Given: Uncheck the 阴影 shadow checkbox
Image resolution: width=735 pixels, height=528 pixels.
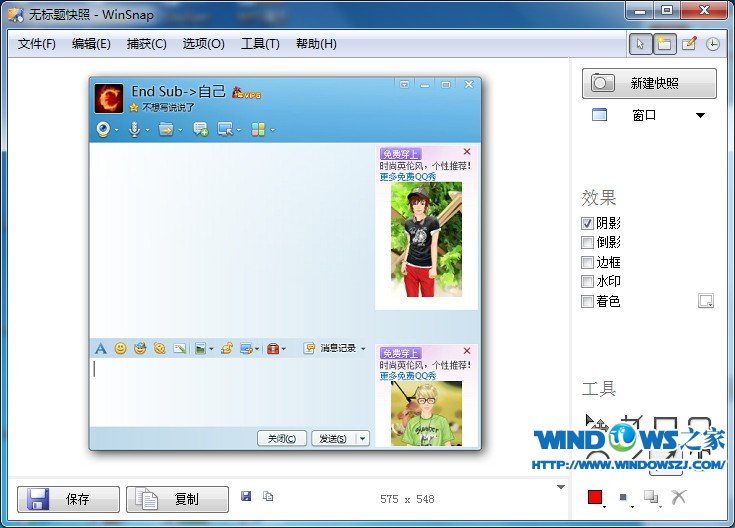Looking at the screenshot, I should pyautogui.click(x=588, y=223).
